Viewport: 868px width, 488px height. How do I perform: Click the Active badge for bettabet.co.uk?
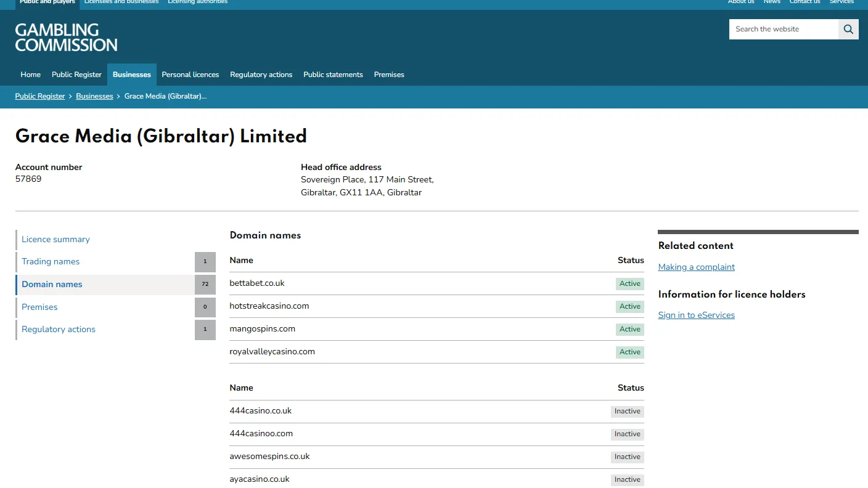pyautogui.click(x=630, y=283)
